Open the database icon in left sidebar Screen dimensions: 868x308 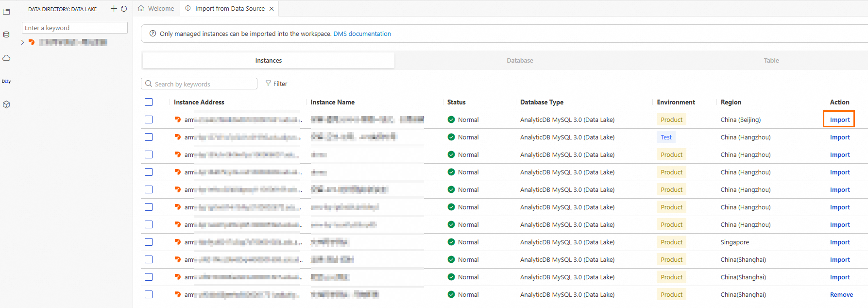6,34
